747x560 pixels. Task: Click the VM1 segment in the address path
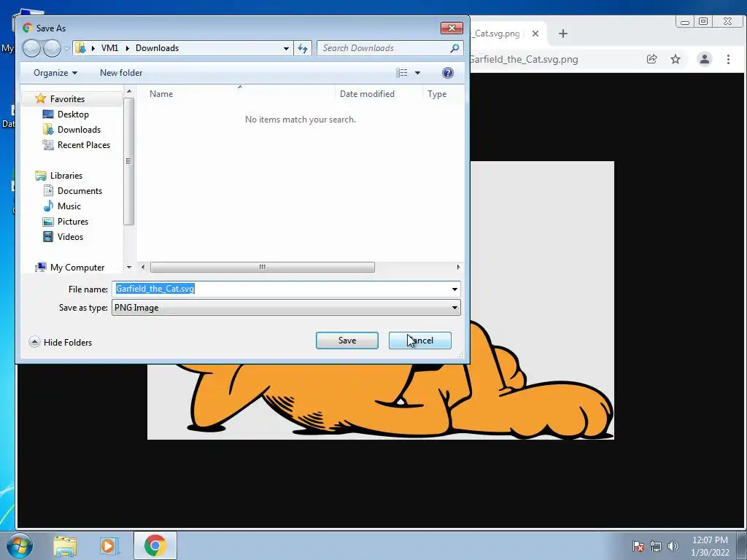pos(109,48)
